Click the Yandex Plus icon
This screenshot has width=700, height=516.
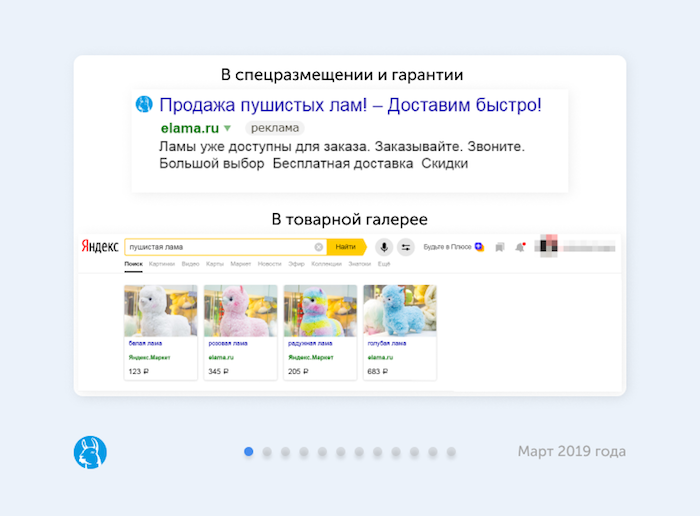(479, 247)
